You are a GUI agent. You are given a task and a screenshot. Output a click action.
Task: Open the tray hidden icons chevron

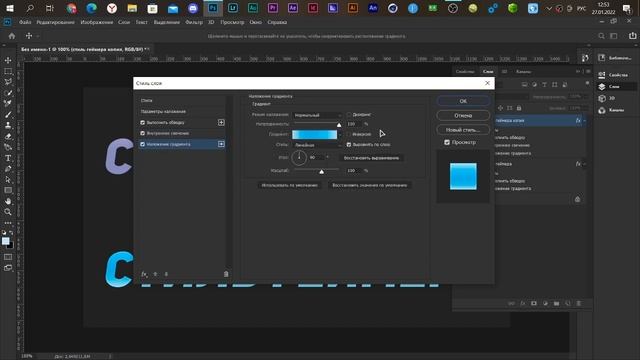point(549,8)
